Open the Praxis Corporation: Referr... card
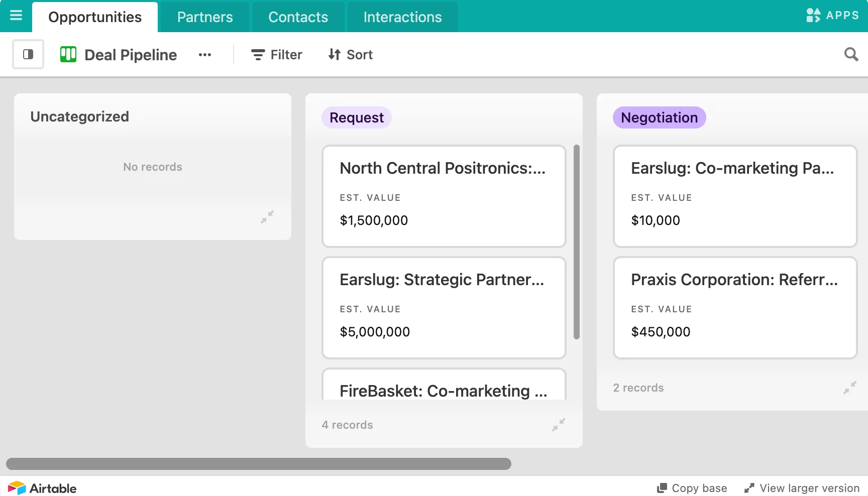868x496 pixels. pyautogui.click(x=735, y=308)
